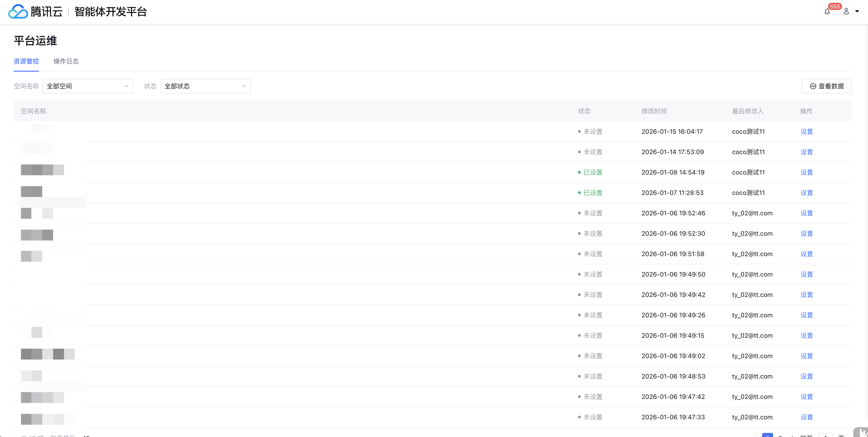Click 设置 for the 2026-01-06 19:52:46 row
Screen dimensions: 868x437
[806, 213]
